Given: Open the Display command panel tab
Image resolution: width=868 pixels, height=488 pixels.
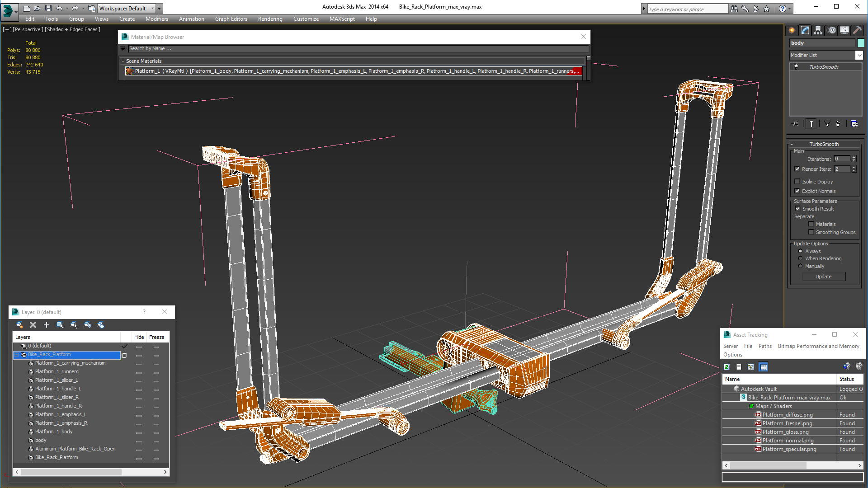Looking at the screenshot, I should point(844,30).
